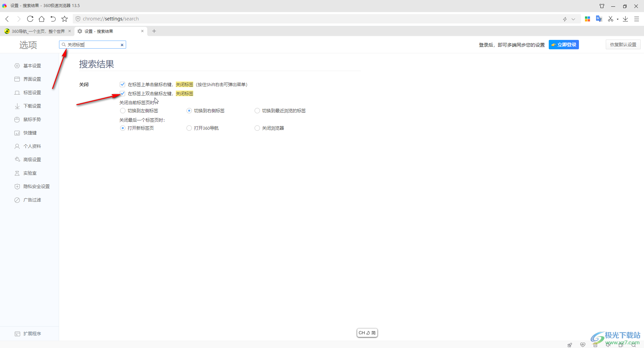Select 打开360导航 radio option
The width and height of the screenshot is (644, 348).
189,128
